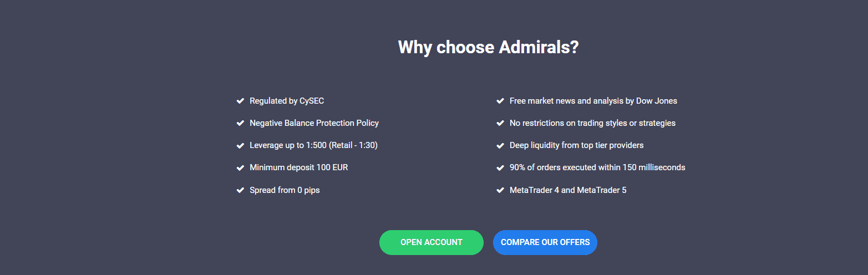This screenshot has height=275, width=868.
Task: Click the checkmark before 90% of orders executed
Action: 500,167
